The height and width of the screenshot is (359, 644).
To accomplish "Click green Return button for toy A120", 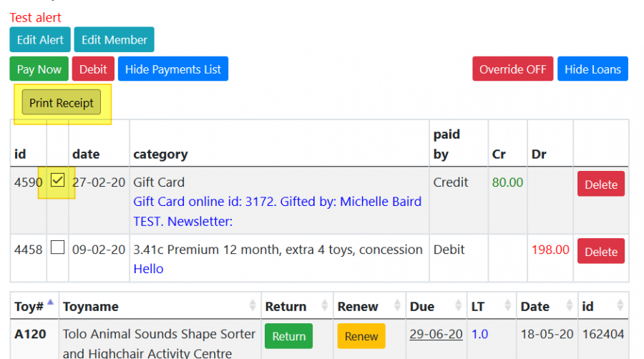I will click(x=289, y=336).
